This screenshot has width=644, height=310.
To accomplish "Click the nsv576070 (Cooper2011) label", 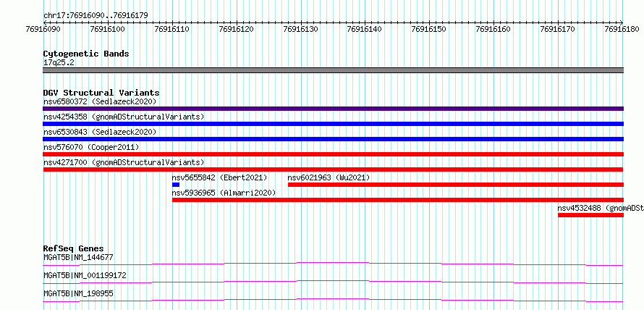I will pos(91,147).
